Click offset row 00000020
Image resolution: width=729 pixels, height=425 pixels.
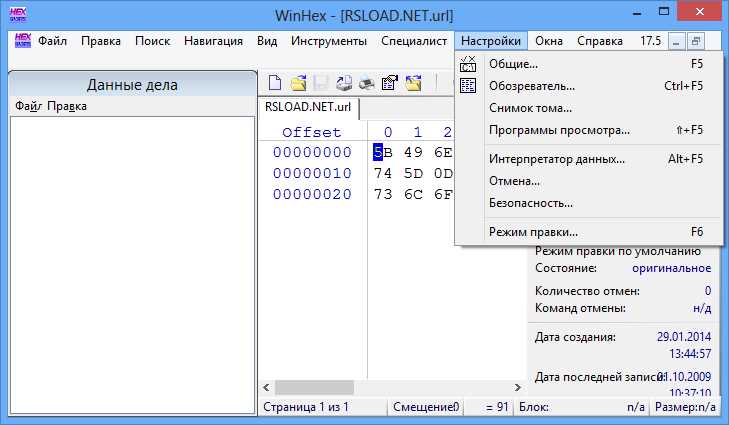[312, 194]
